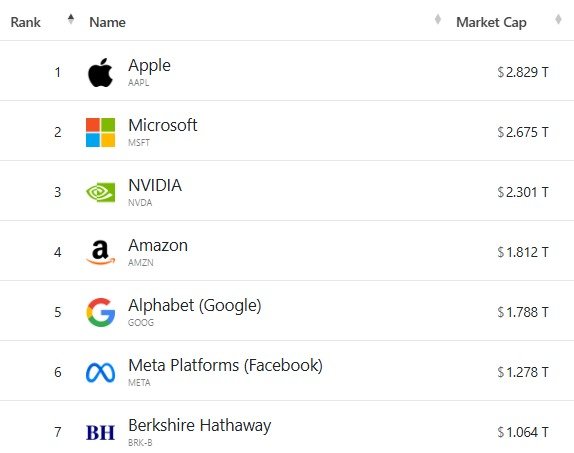Open Alphabet (Google) company page
574x453 pixels.
coord(195,305)
